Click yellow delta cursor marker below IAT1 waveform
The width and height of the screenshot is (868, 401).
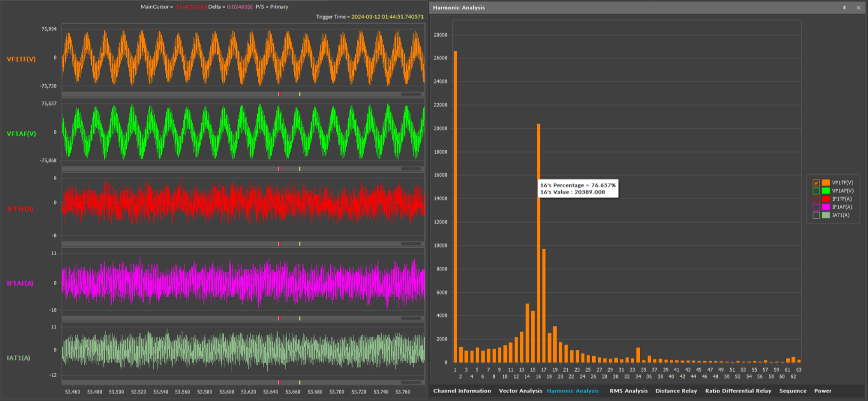click(300, 382)
